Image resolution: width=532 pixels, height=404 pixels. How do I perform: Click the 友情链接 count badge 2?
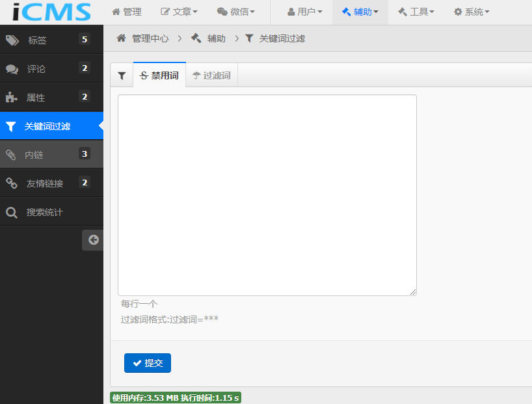pyautogui.click(x=85, y=182)
